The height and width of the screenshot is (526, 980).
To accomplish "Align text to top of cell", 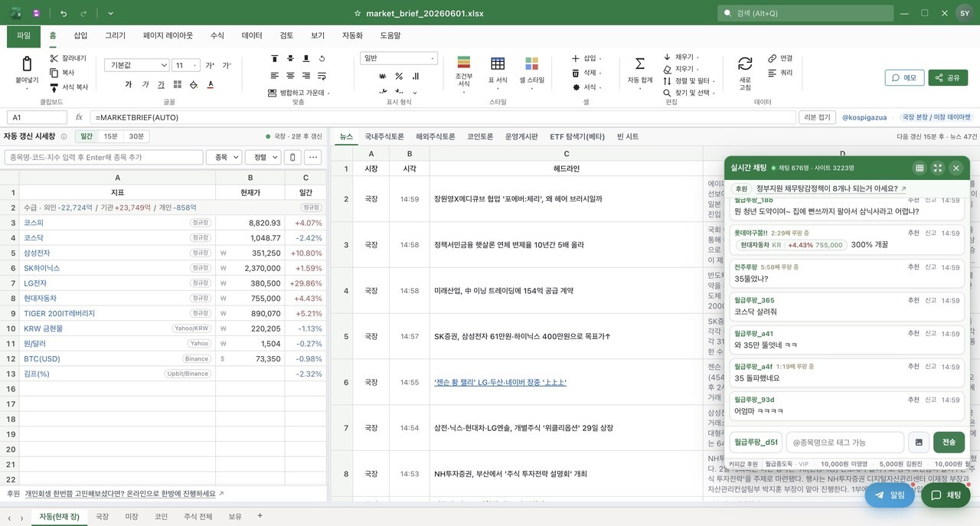I will (x=274, y=58).
